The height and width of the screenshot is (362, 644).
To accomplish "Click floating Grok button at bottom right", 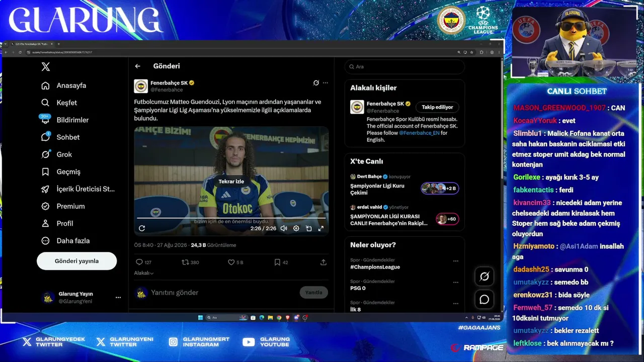I will [485, 276].
